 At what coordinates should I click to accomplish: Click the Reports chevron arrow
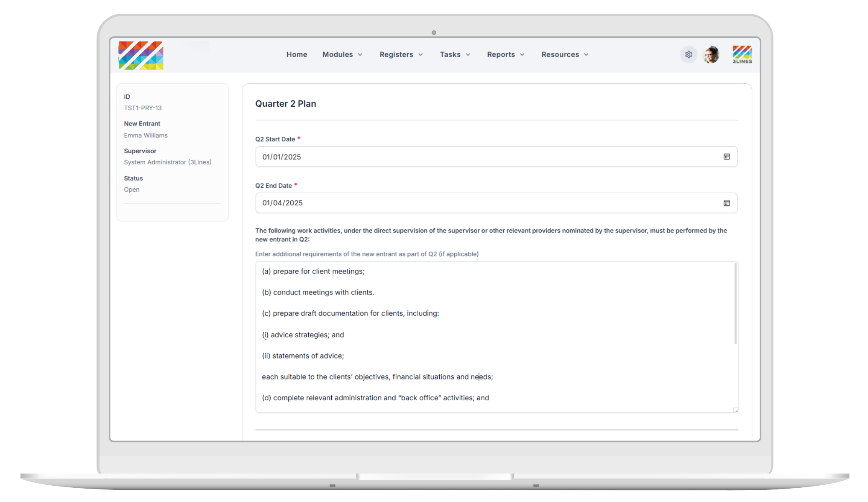click(522, 55)
